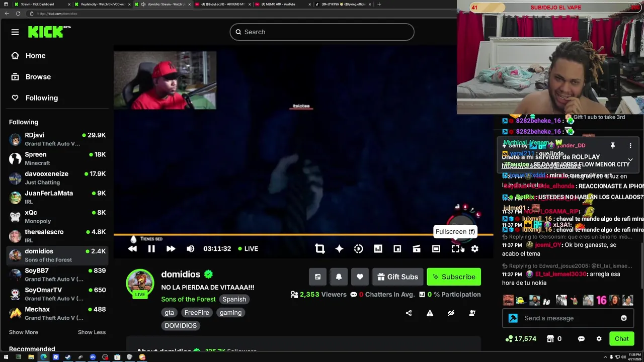Select the Spanish language tag
644x362 pixels.
pyautogui.click(x=234, y=299)
